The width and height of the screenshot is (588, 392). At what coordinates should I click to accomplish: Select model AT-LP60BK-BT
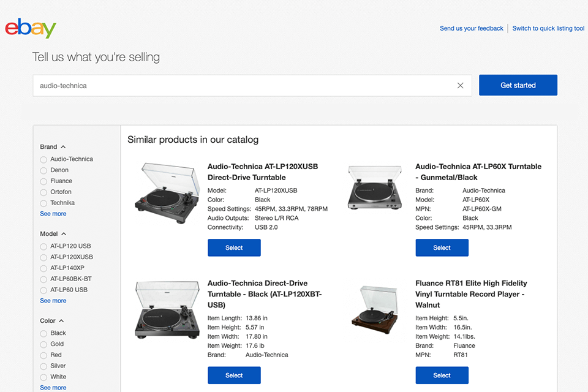pyautogui.click(x=43, y=279)
